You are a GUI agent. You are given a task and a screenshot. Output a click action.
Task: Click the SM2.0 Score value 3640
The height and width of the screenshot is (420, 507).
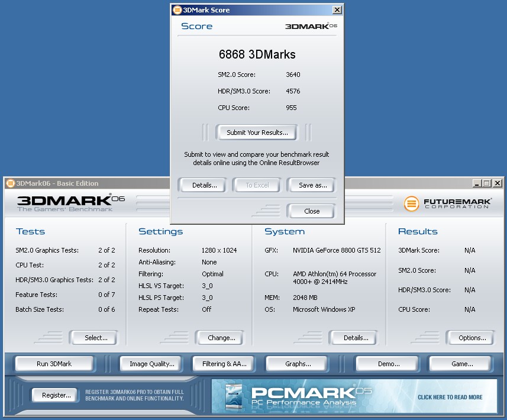click(293, 75)
